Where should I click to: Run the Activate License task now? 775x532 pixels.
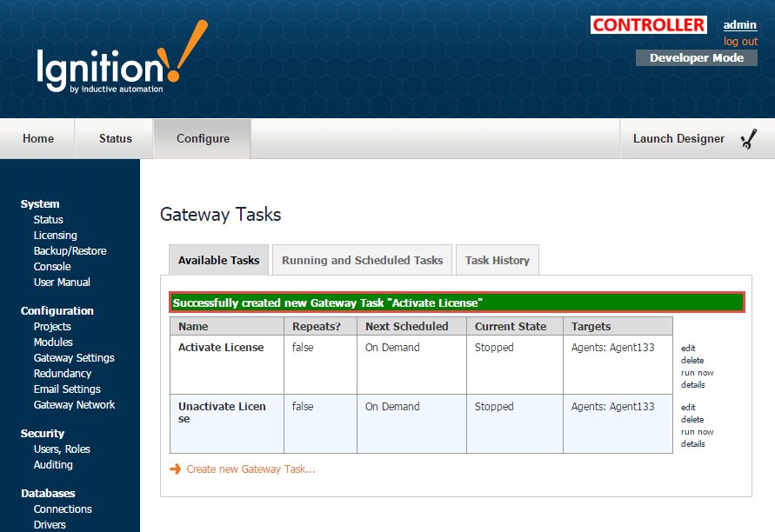[x=697, y=373]
